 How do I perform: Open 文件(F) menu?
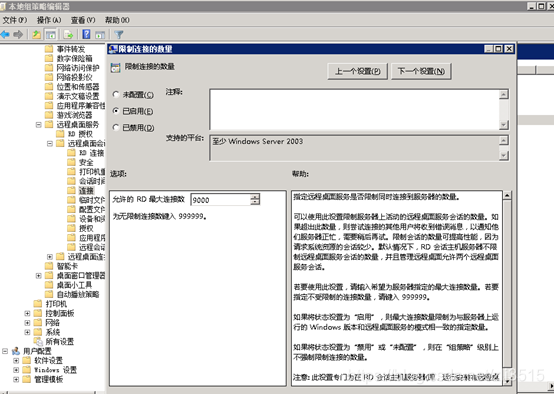click(x=14, y=20)
